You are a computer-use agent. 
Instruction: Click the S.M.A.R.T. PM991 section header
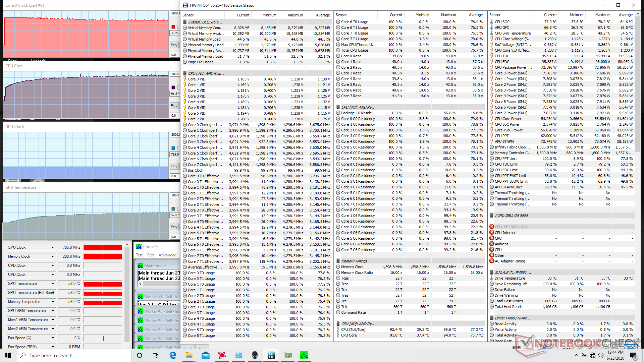[513, 273]
